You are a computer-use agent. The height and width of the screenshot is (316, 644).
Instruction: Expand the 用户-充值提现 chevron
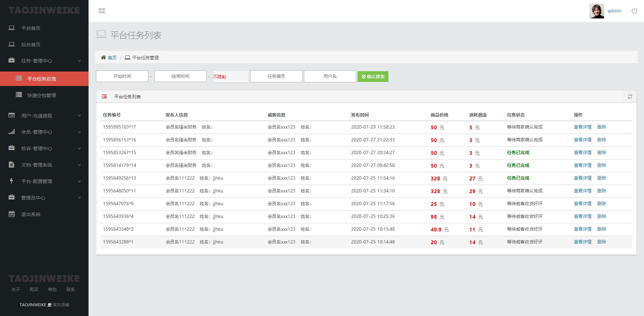click(79, 116)
